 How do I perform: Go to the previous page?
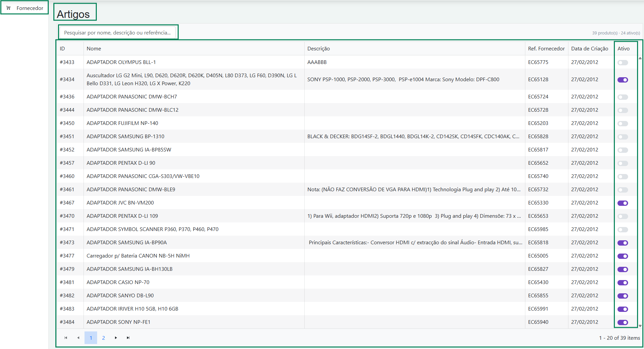point(78,338)
